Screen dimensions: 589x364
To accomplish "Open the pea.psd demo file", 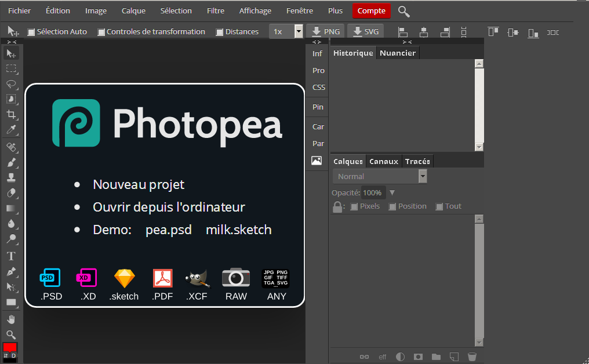I will pos(169,230).
